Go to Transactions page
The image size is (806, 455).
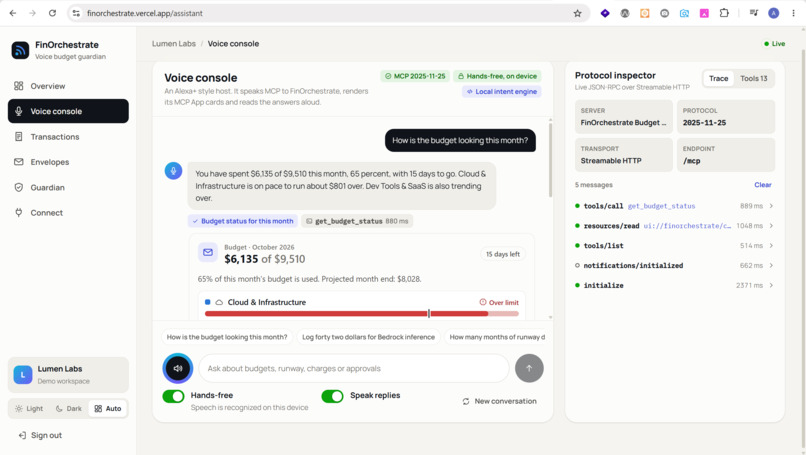point(68,137)
